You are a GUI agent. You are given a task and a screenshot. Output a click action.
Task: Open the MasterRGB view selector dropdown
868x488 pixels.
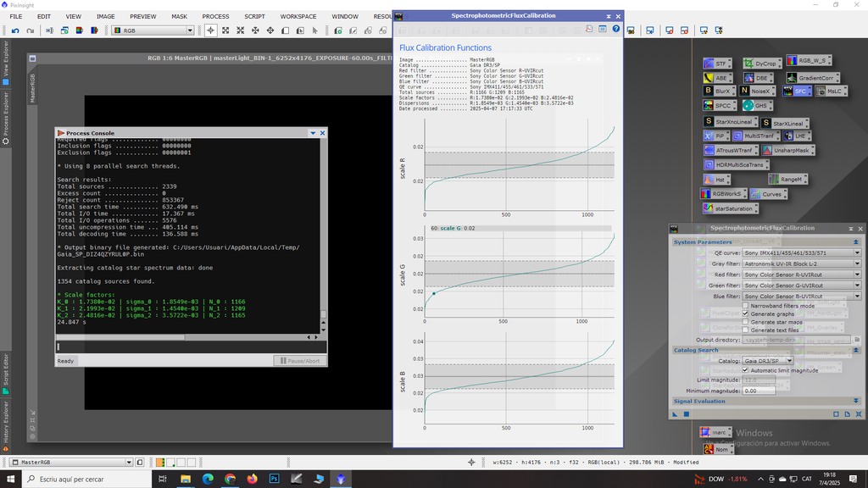click(x=71, y=462)
